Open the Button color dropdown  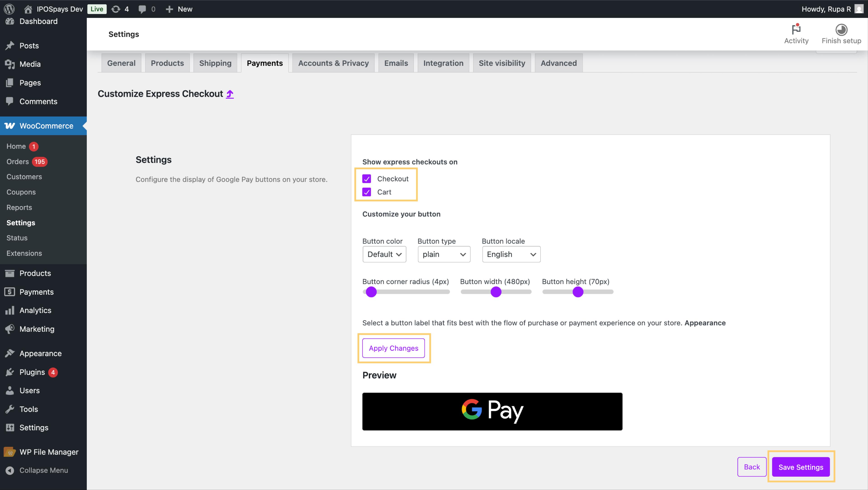coord(384,254)
